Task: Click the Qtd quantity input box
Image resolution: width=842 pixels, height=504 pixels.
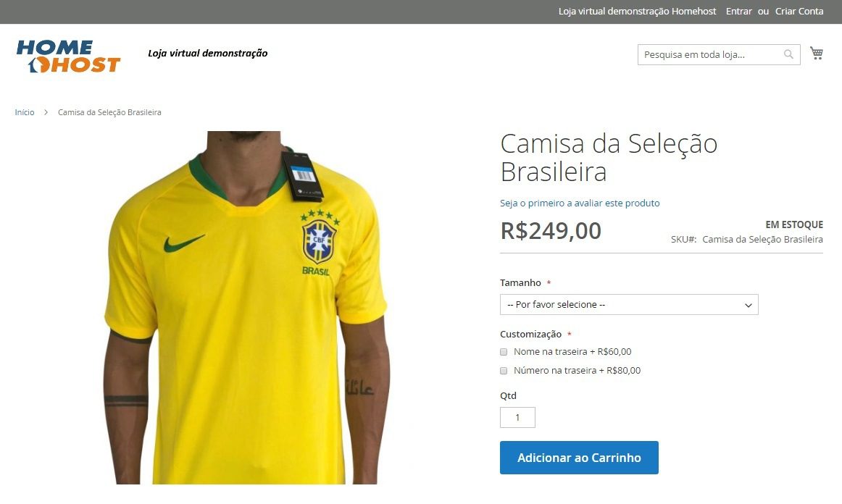Action: 517,417
